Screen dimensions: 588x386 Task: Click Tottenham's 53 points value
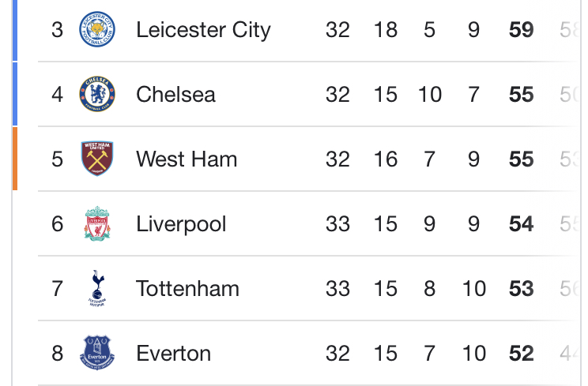(522, 288)
